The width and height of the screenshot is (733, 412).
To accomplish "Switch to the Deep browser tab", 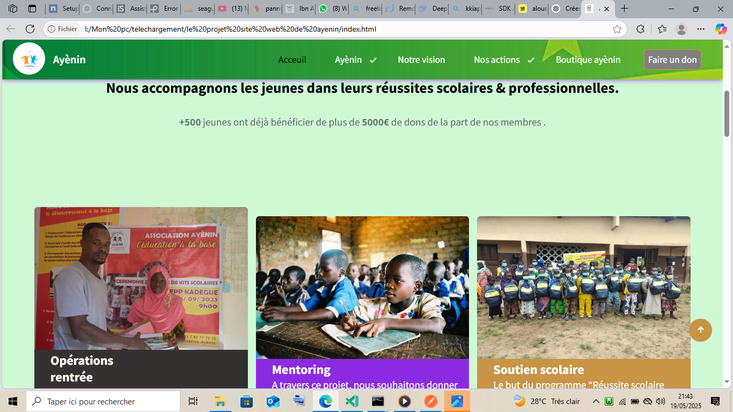I will pyautogui.click(x=433, y=8).
